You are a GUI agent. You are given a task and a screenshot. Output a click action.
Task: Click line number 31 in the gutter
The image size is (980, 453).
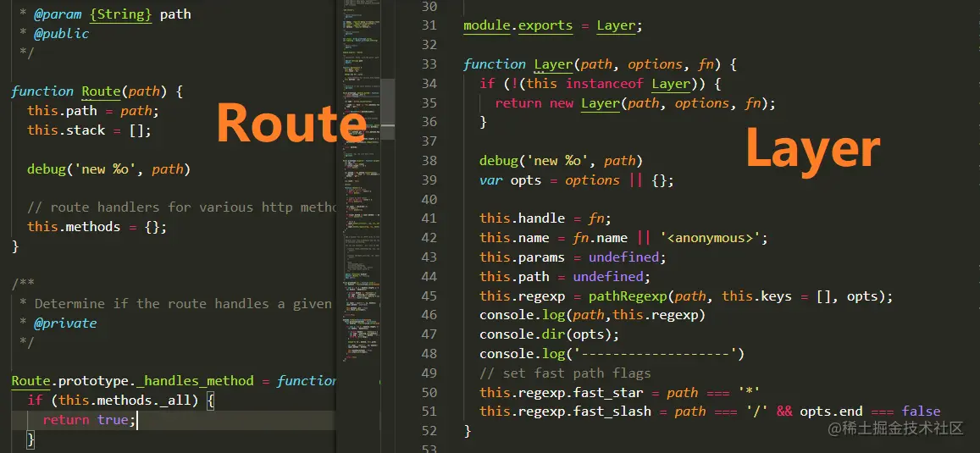click(429, 25)
